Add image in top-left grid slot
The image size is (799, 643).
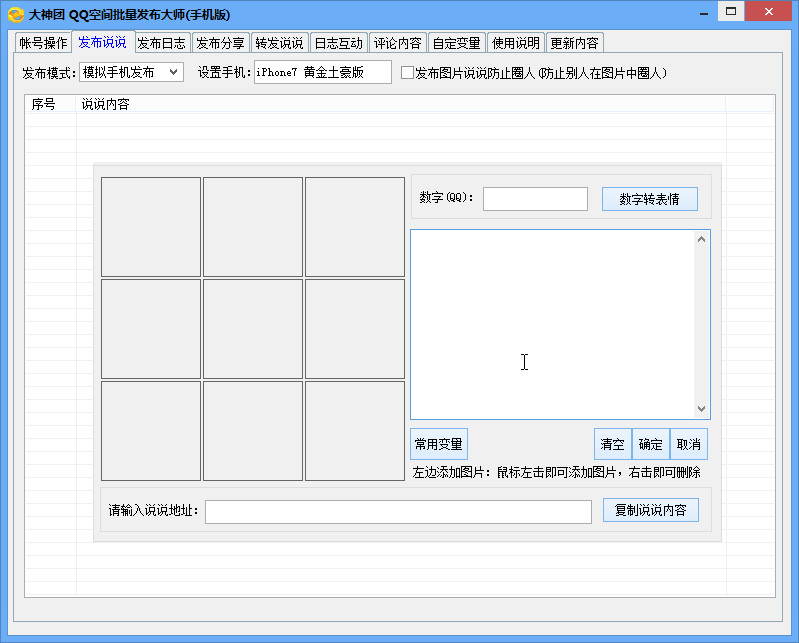151,227
